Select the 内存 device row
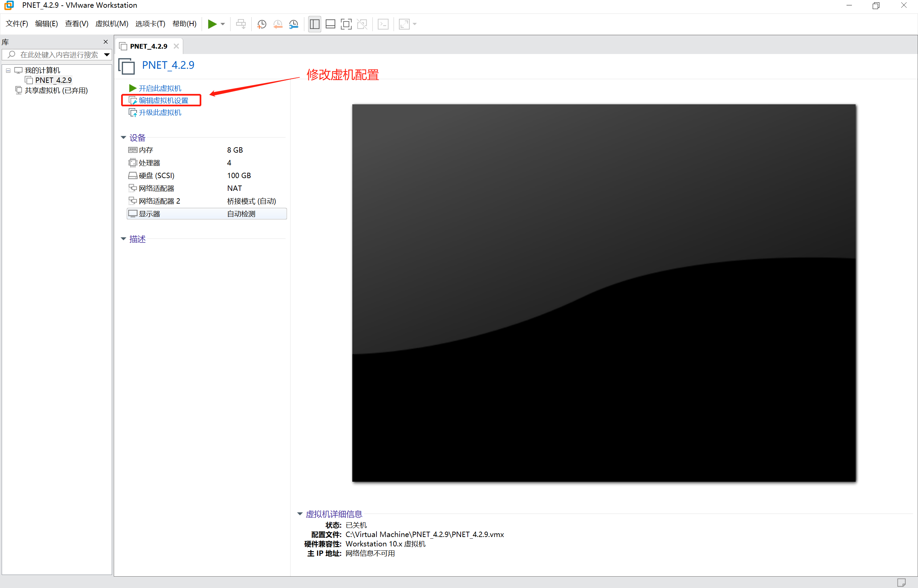This screenshot has height=588, width=918. pyautogui.click(x=207, y=150)
